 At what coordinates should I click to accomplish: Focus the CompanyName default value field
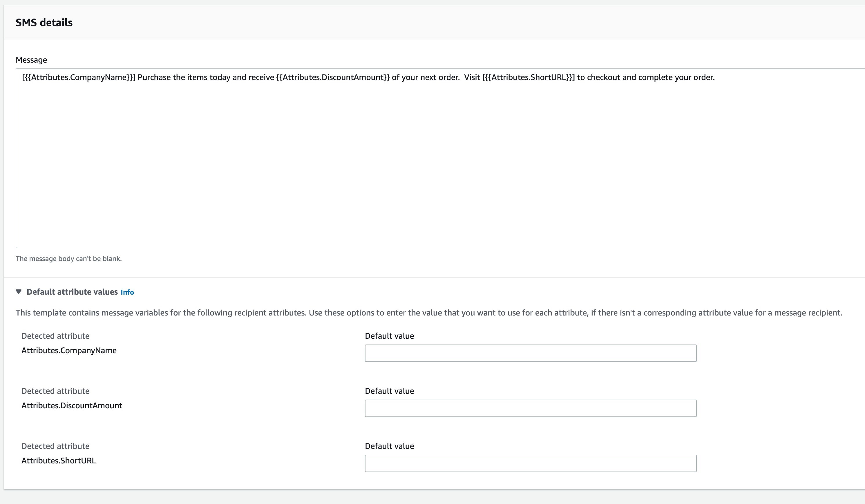point(530,353)
